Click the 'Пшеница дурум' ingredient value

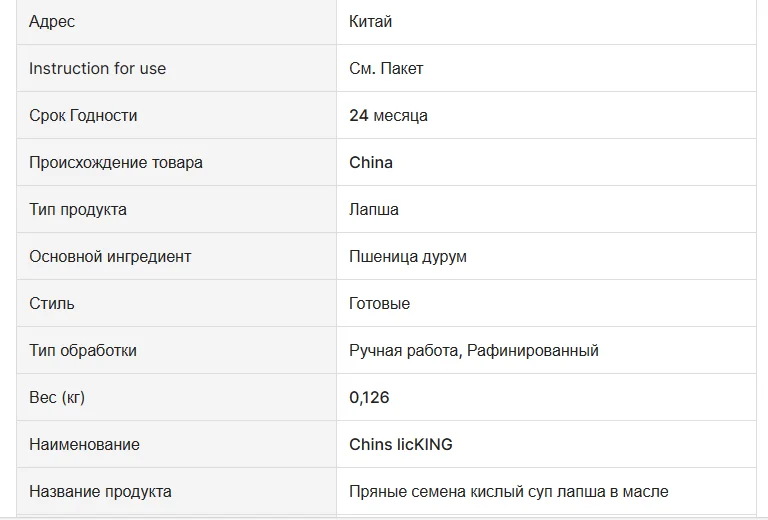(408, 256)
